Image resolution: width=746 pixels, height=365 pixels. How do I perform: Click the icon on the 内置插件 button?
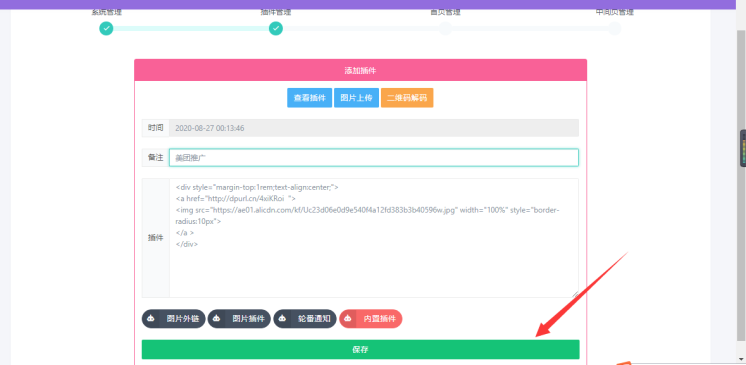(348, 318)
